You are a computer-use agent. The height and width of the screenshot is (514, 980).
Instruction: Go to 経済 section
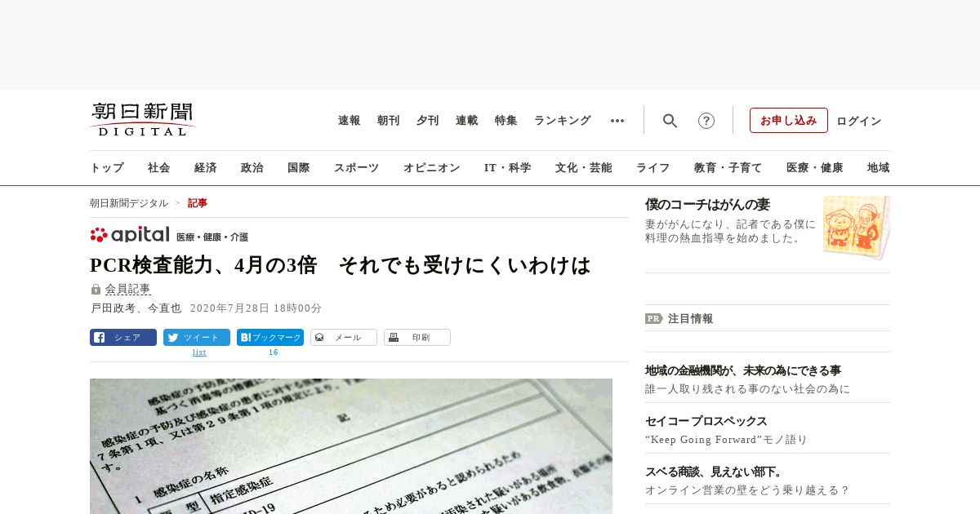206,168
